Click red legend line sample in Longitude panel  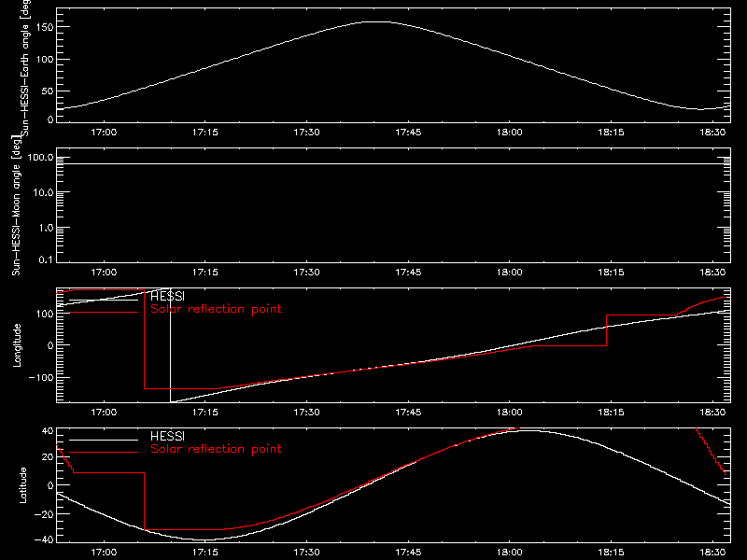104,313
